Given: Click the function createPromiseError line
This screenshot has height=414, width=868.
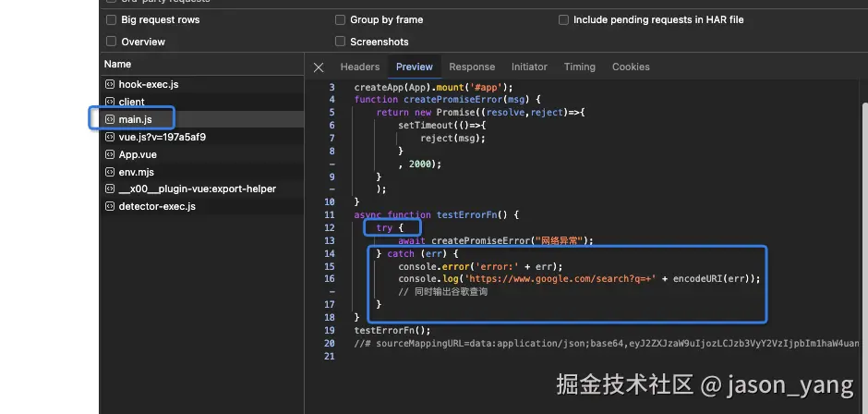Looking at the screenshot, I should [x=447, y=100].
